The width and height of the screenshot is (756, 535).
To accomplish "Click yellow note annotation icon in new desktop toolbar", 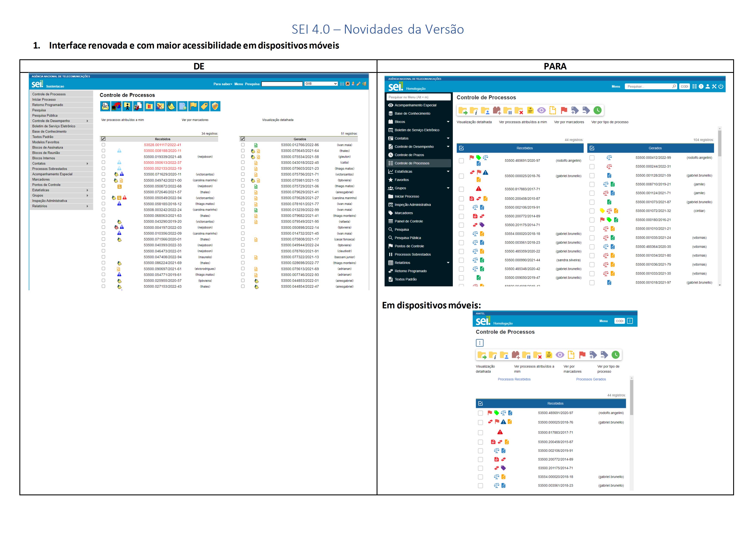I will pos(530,110).
